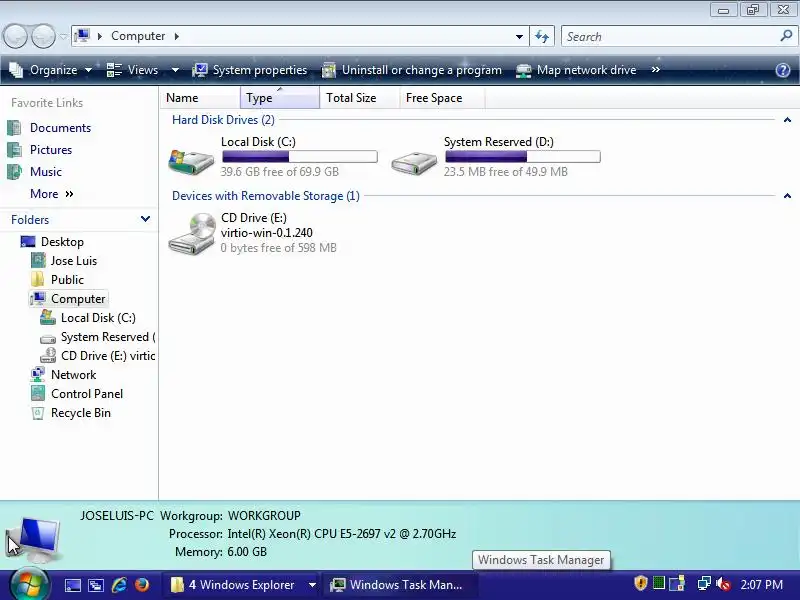Click the search magnifier icon

pos(786,36)
